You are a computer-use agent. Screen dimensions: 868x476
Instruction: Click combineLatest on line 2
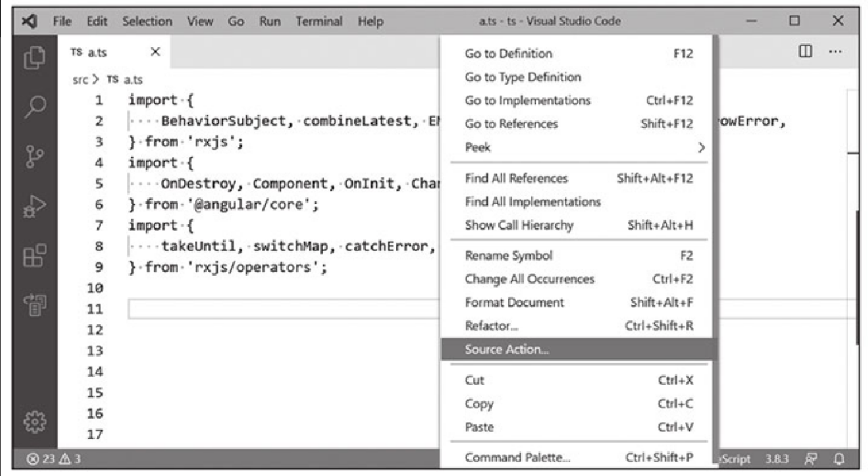pyautogui.click(x=357, y=121)
